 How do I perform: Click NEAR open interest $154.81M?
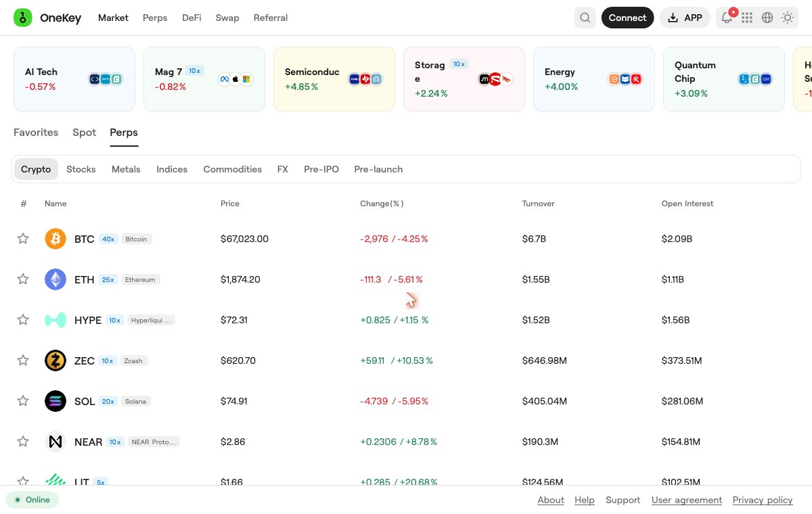(681, 442)
